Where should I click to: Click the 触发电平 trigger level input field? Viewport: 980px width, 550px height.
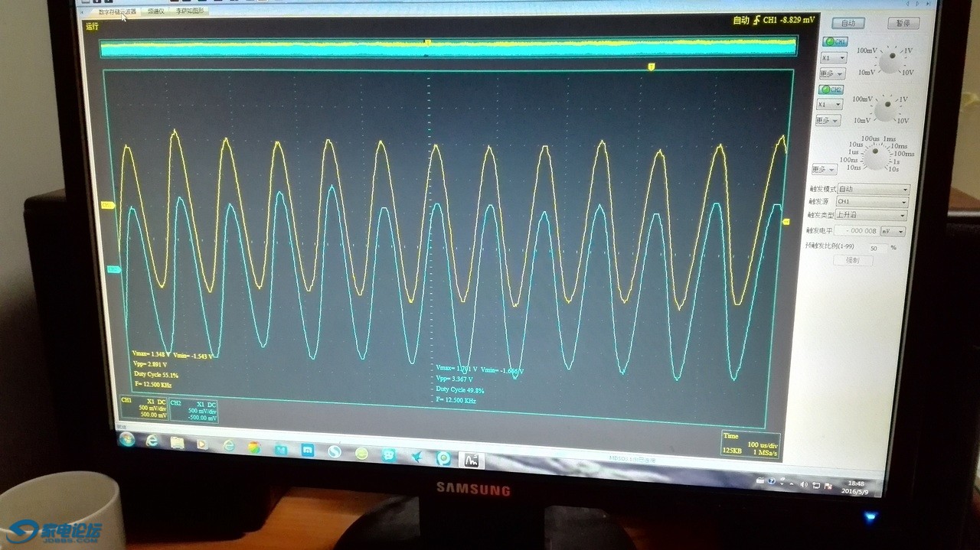856,231
